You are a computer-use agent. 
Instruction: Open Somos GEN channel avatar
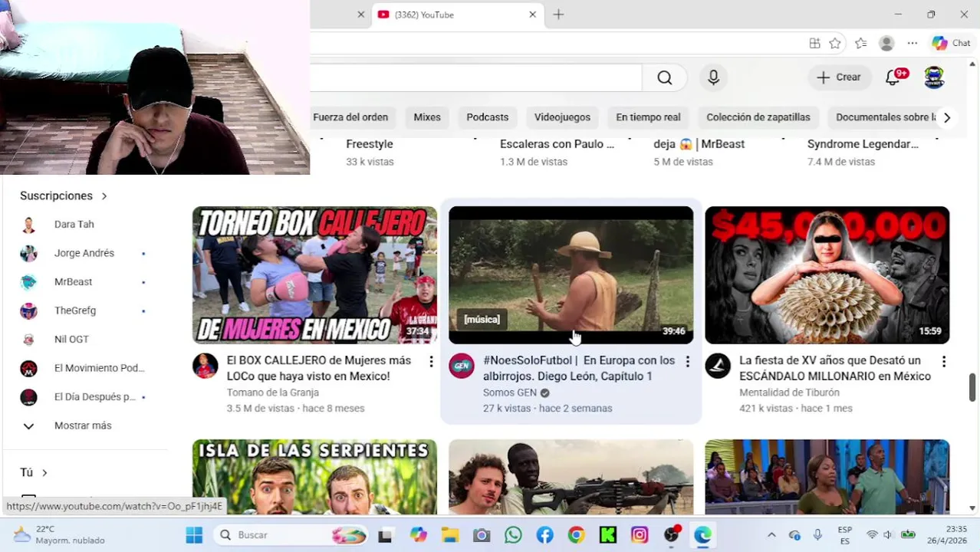tap(461, 366)
